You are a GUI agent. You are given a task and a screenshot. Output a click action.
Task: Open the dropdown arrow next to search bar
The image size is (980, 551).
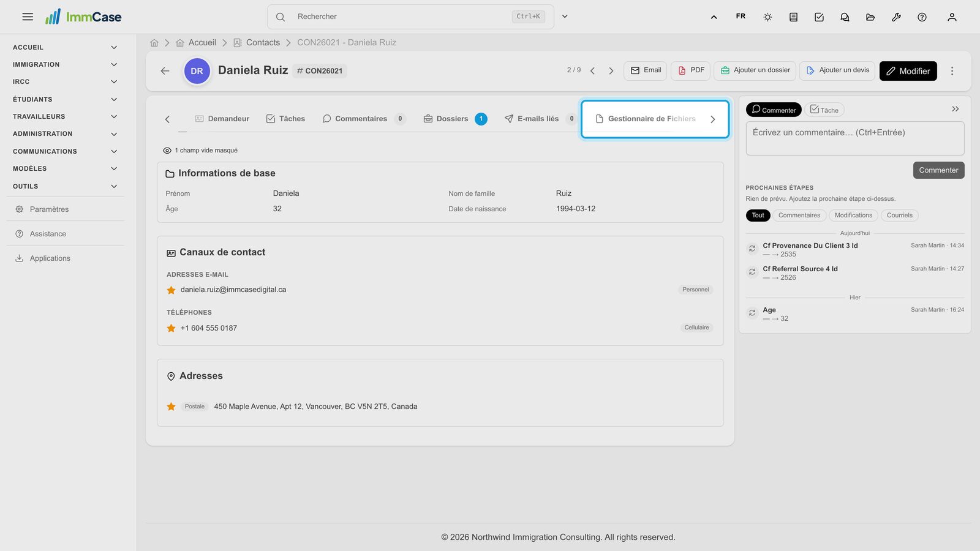click(565, 17)
